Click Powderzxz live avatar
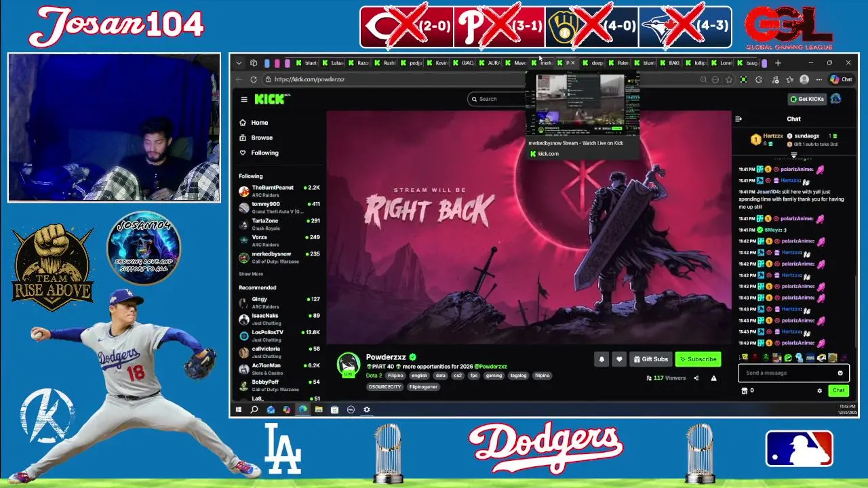Image resolution: width=868 pixels, height=488 pixels. (x=348, y=364)
